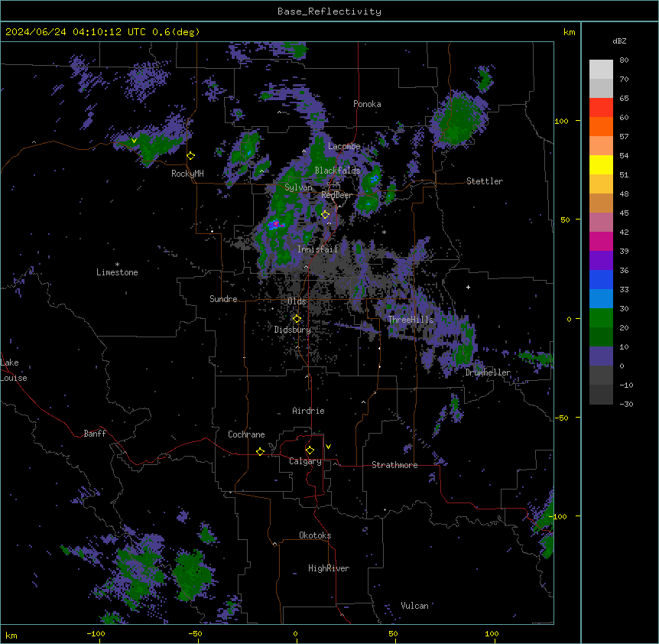The width and height of the screenshot is (659, 644).
Task: Click the Limestone label
Action: click(117, 272)
